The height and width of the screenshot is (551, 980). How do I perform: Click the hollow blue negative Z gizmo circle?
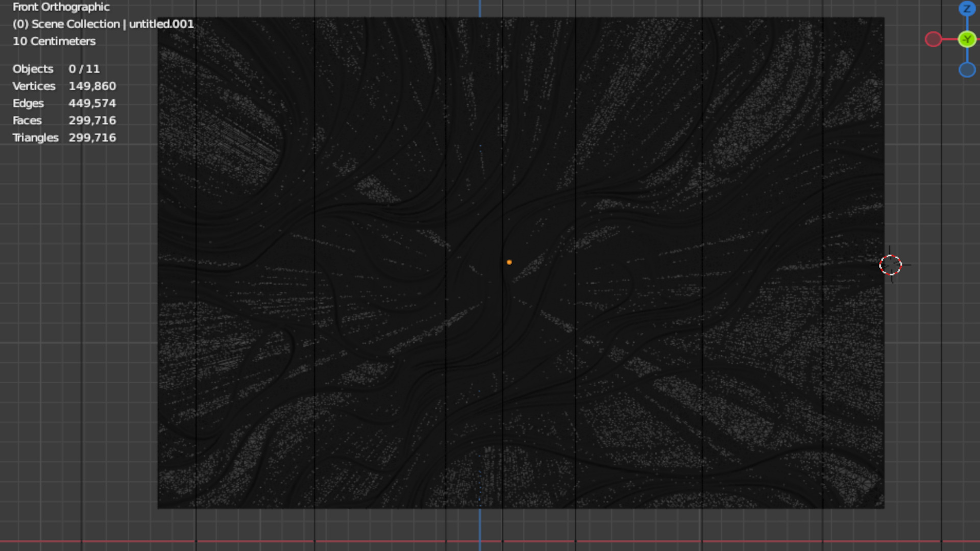pos(967,70)
